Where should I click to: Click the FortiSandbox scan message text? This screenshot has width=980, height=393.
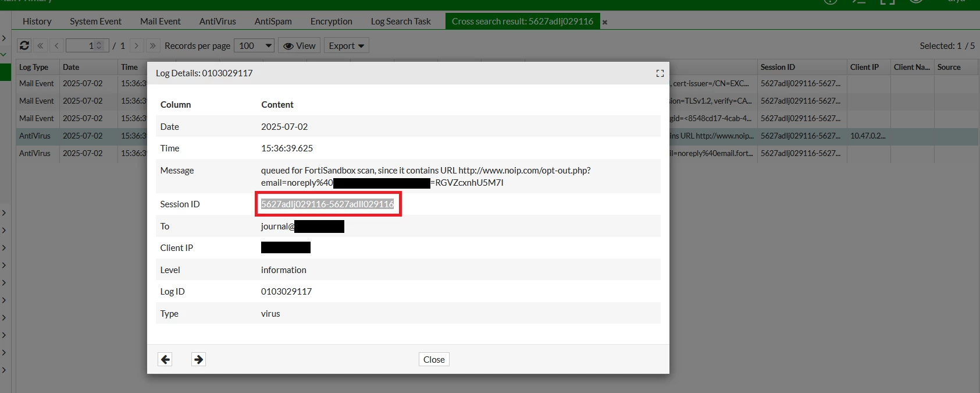[426, 176]
